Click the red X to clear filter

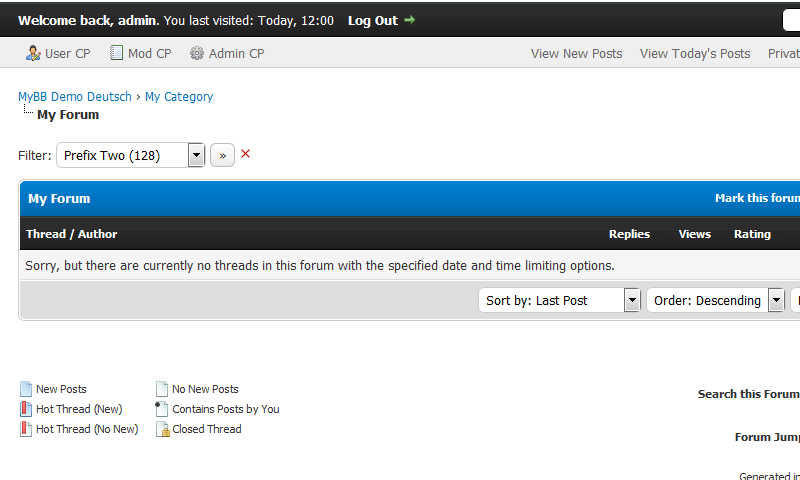(246, 154)
